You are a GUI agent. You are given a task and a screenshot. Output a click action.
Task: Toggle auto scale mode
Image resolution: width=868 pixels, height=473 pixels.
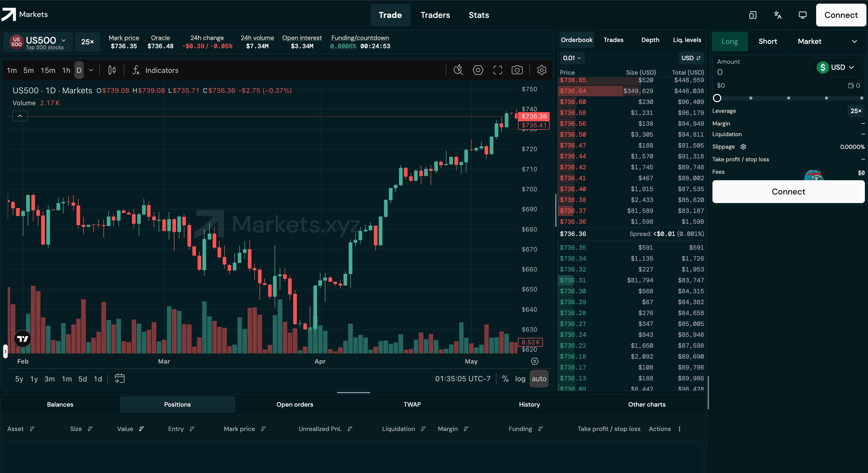[539, 379]
